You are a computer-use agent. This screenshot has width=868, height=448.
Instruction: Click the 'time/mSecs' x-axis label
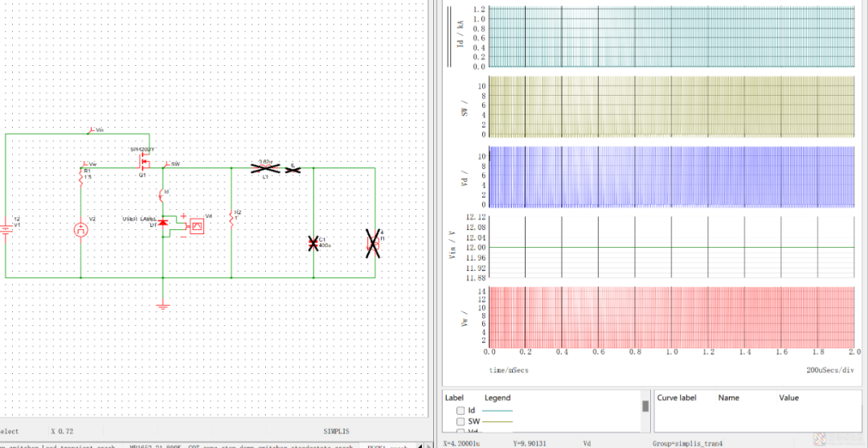(509, 369)
